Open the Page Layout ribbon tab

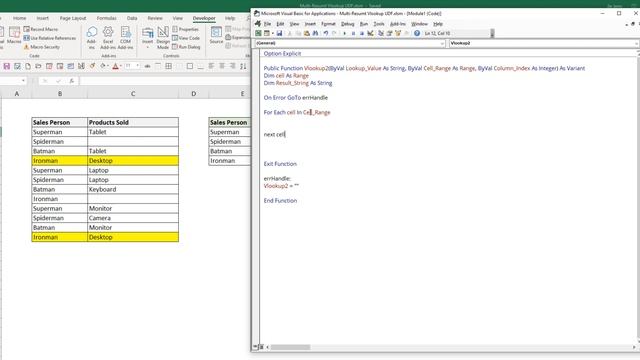[x=73, y=18]
